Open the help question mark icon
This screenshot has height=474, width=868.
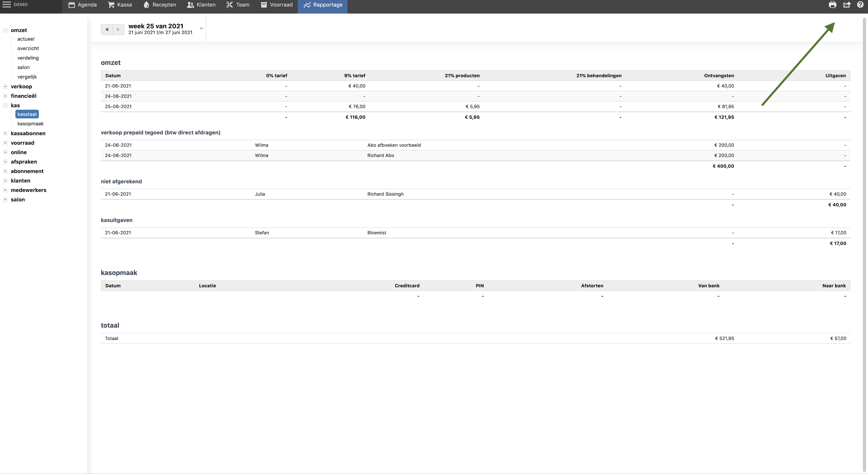coord(860,5)
